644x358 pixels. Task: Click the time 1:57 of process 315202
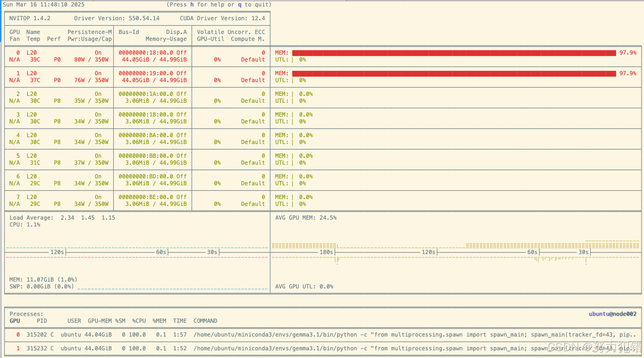tap(180, 335)
